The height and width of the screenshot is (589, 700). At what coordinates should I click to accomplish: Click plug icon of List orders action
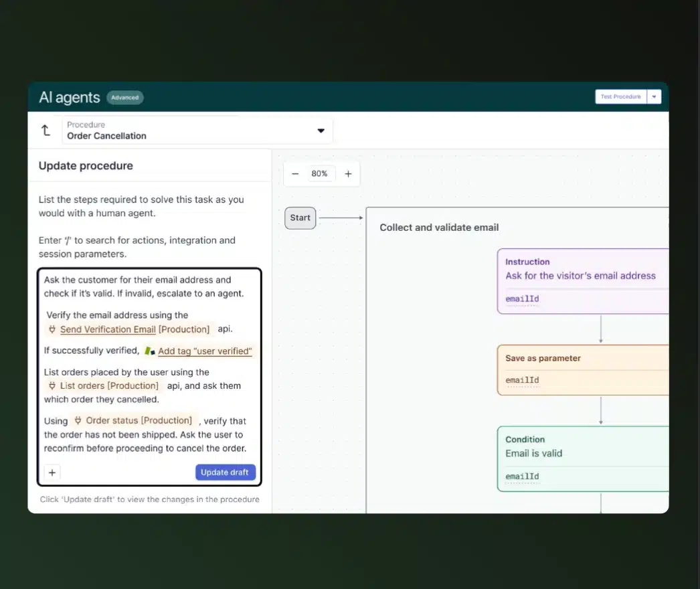(x=52, y=386)
